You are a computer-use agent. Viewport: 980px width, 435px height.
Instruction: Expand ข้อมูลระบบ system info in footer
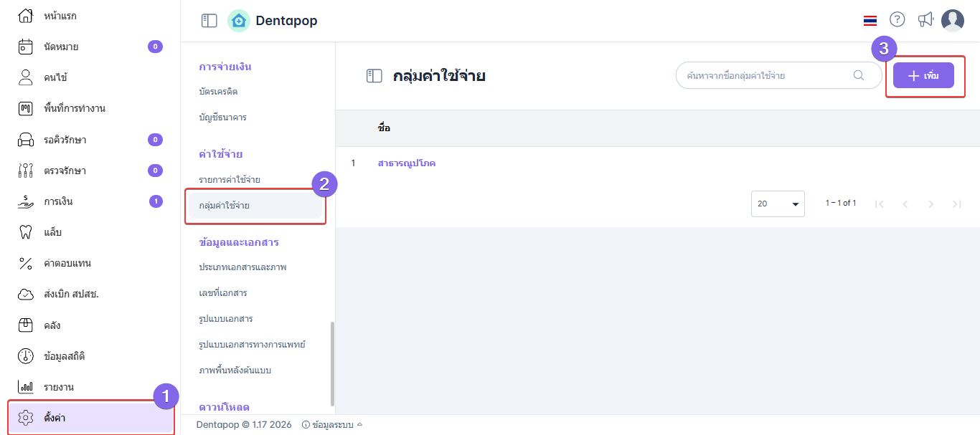pos(332,425)
